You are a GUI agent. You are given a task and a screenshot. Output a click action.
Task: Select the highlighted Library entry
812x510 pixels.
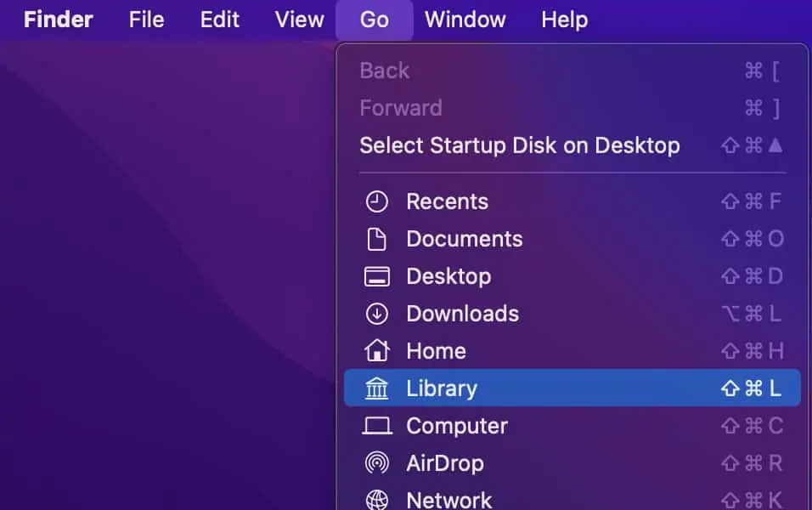(572, 388)
